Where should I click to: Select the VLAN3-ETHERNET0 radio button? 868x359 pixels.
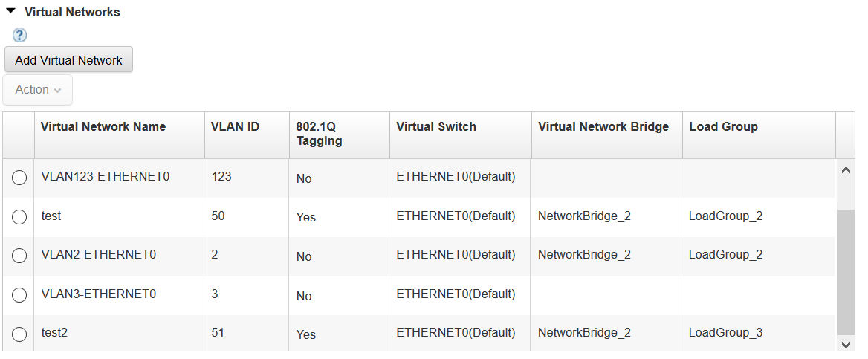point(19,295)
